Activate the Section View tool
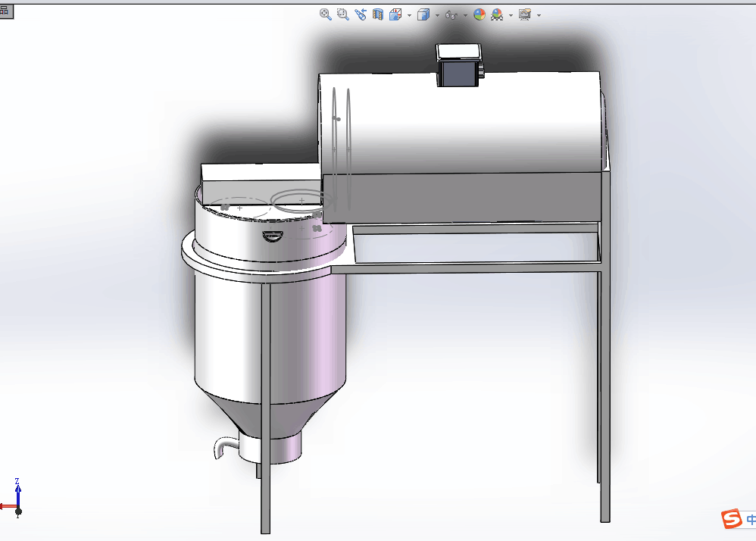The image size is (756, 541). coord(377,14)
